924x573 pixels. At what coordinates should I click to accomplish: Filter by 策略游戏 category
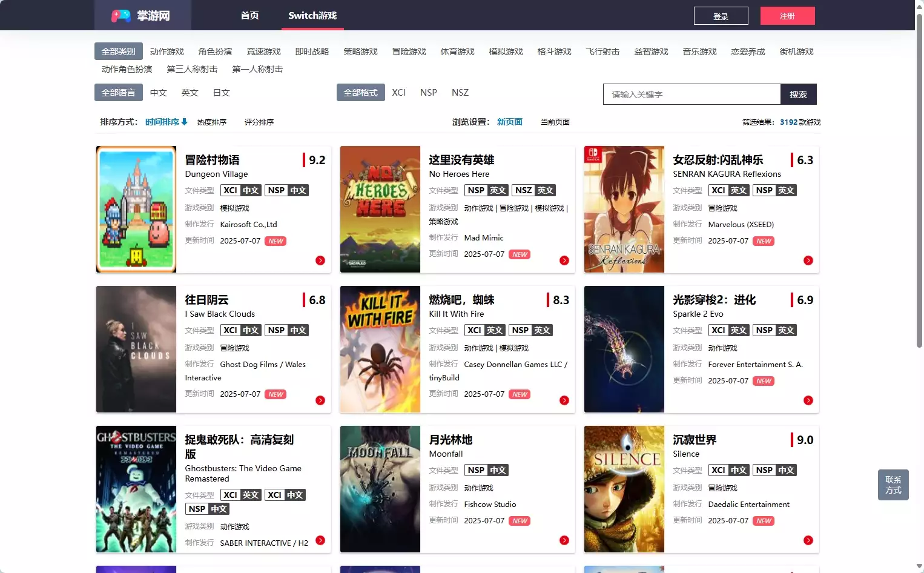[361, 51]
